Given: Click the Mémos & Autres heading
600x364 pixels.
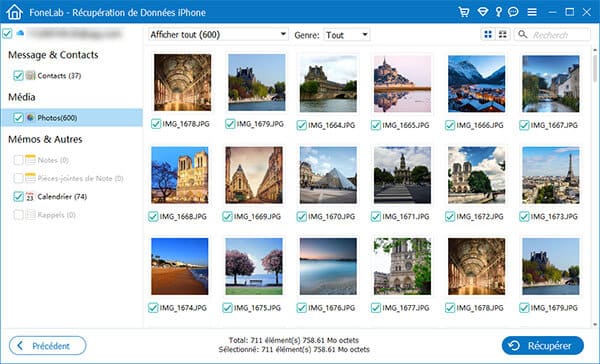Looking at the screenshot, I should click(x=45, y=139).
